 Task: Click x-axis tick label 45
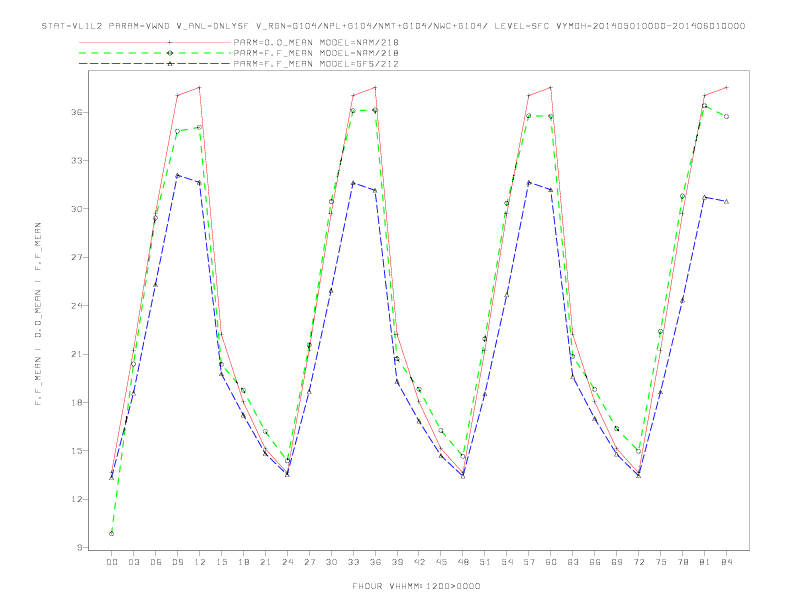pyautogui.click(x=441, y=562)
